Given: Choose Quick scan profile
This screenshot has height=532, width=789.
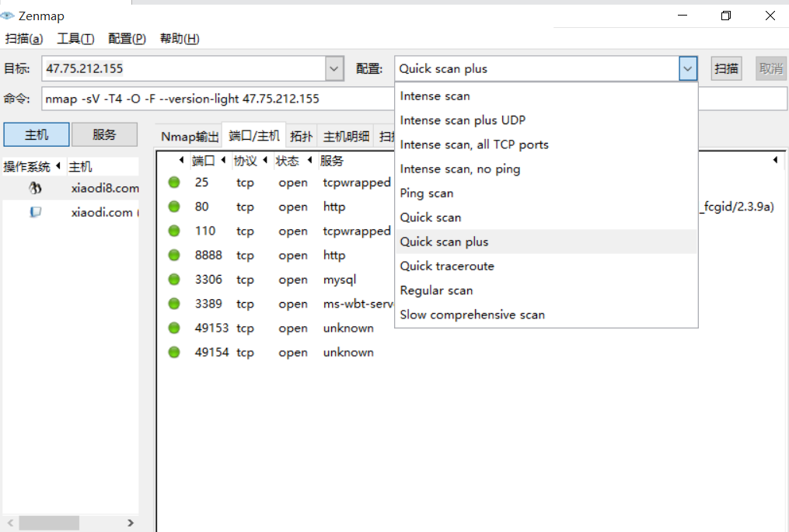Looking at the screenshot, I should coord(546,217).
